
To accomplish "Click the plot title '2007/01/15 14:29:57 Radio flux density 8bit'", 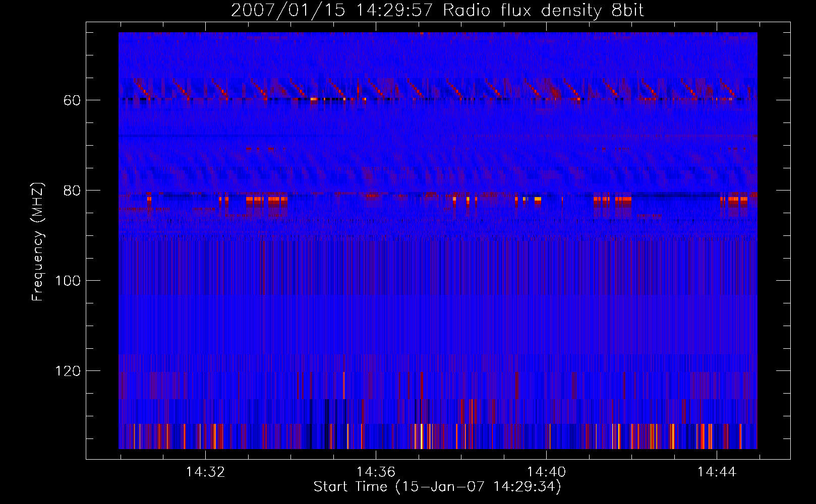I will [x=437, y=11].
